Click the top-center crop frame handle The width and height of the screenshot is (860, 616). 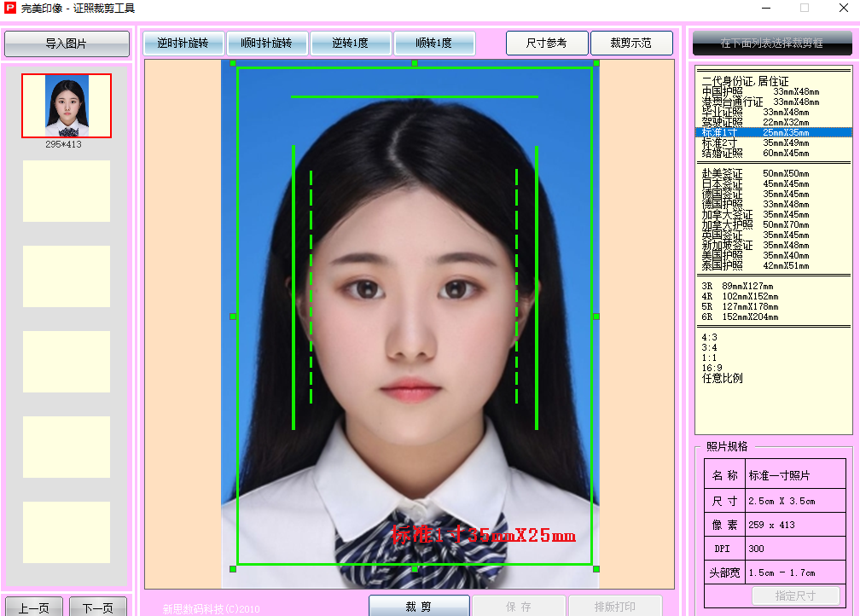pos(415,64)
